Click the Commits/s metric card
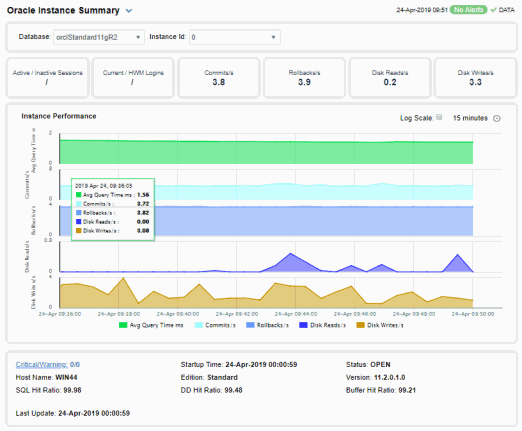 219,78
